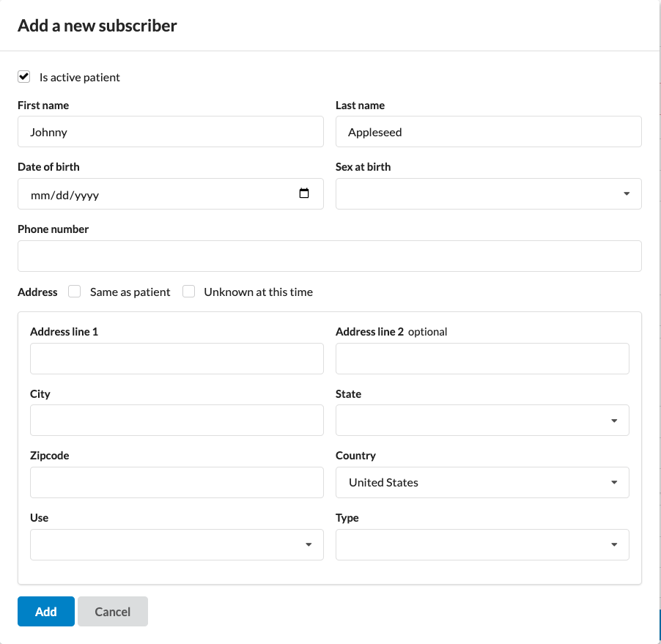Viewport: 661px width, 644px height.
Task: Select the Address line 1 input
Action: coord(177,359)
